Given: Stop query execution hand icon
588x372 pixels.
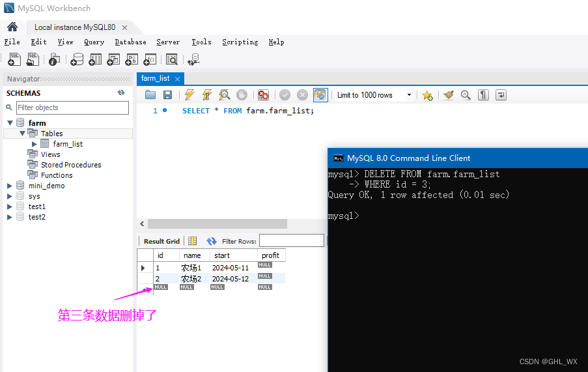Looking at the screenshot, I should click(242, 95).
